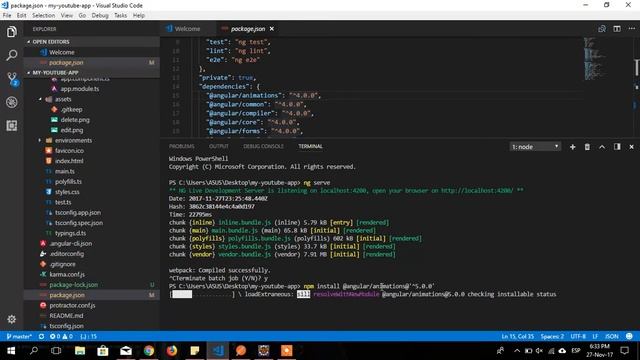Change language mode via JSON indicator

(611, 336)
